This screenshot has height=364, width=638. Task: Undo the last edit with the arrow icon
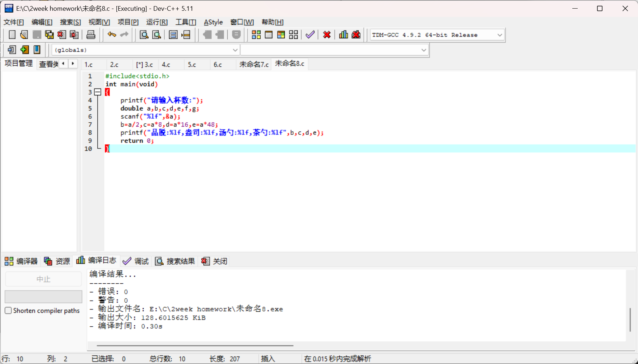[x=112, y=35]
